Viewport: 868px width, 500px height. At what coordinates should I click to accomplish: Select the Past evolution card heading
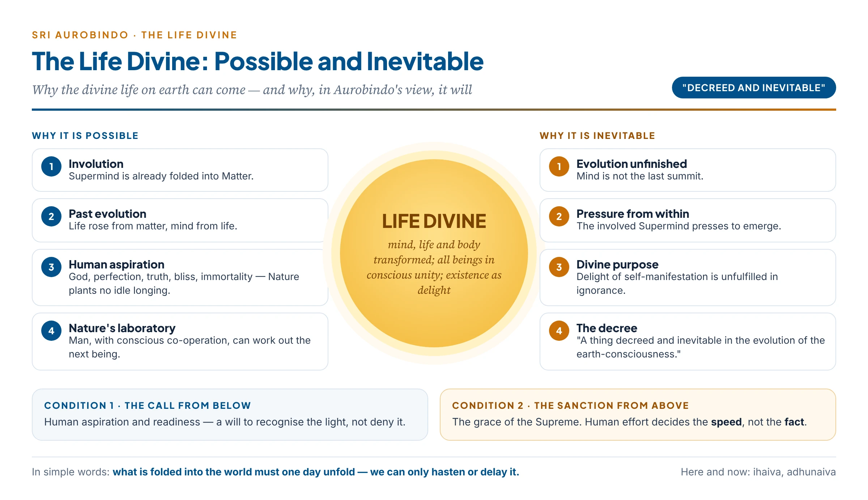[107, 214]
